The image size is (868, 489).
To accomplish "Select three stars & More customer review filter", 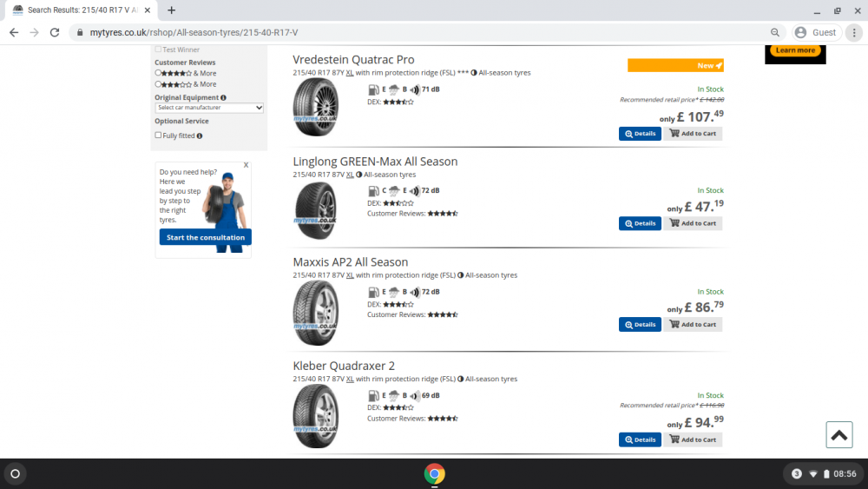I will tap(158, 83).
